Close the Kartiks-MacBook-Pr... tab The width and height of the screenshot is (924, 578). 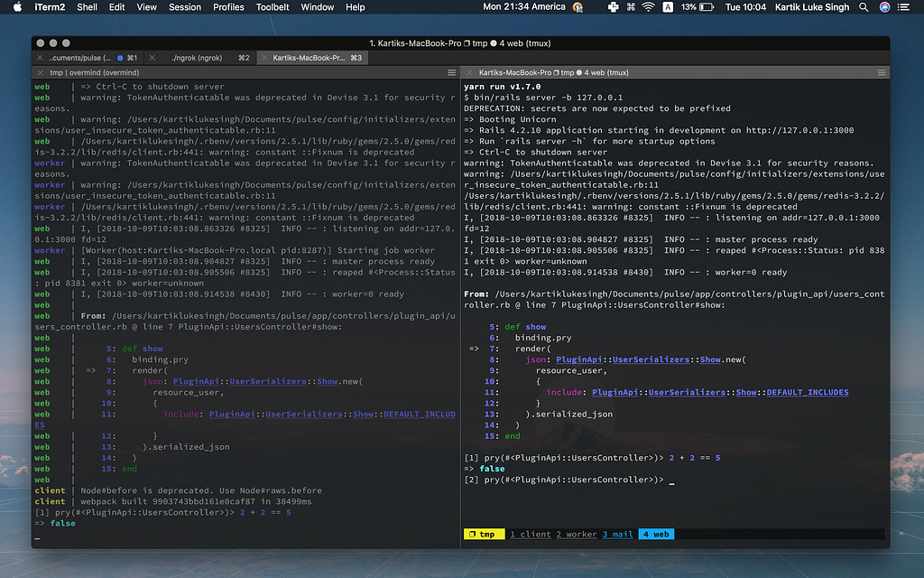264,58
